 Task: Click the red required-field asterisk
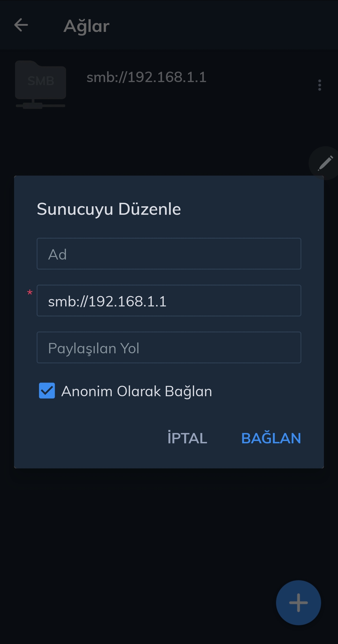coord(30,292)
